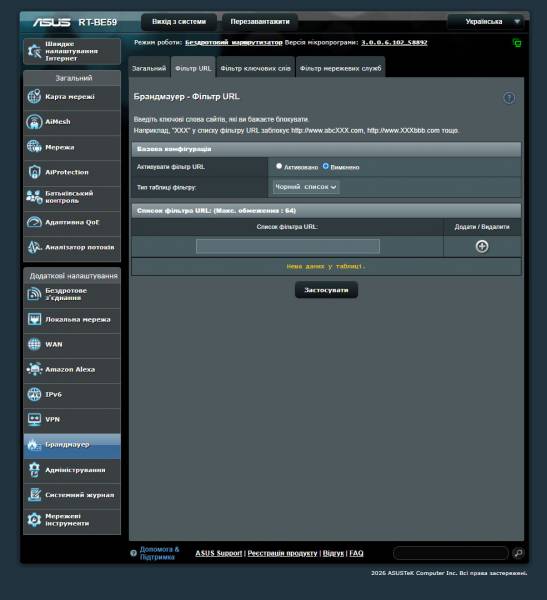The width and height of the screenshot is (547, 600).
Task: Open the Мережеві інструменти menu item
Action: tap(72, 520)
